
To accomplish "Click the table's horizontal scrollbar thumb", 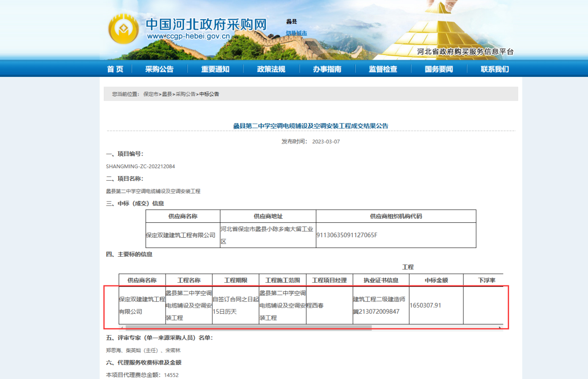I will tap(249, 327).
